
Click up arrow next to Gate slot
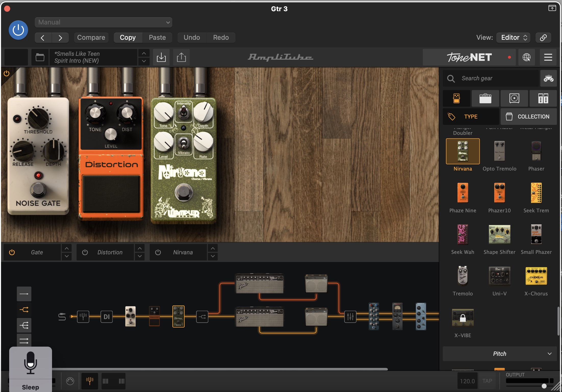(67, 248)
